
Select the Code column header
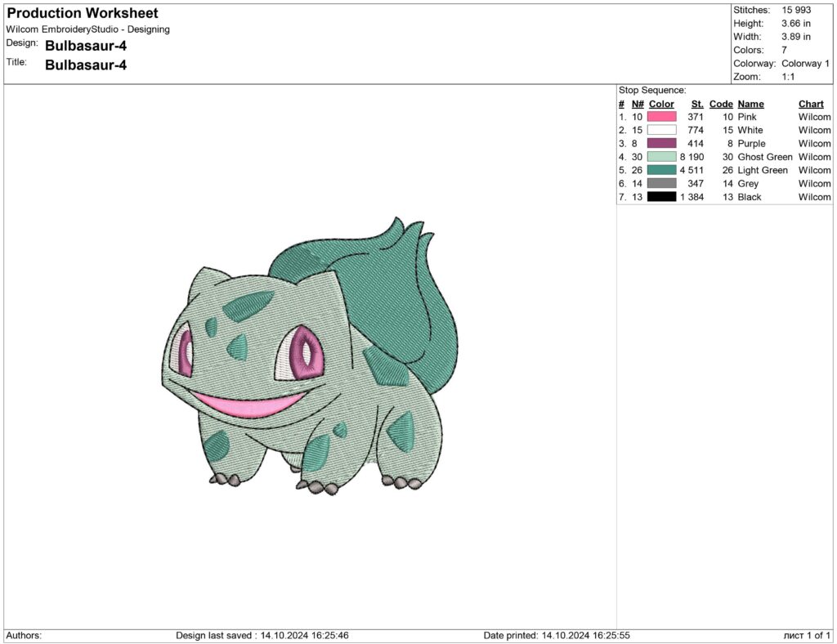[721, 104]
